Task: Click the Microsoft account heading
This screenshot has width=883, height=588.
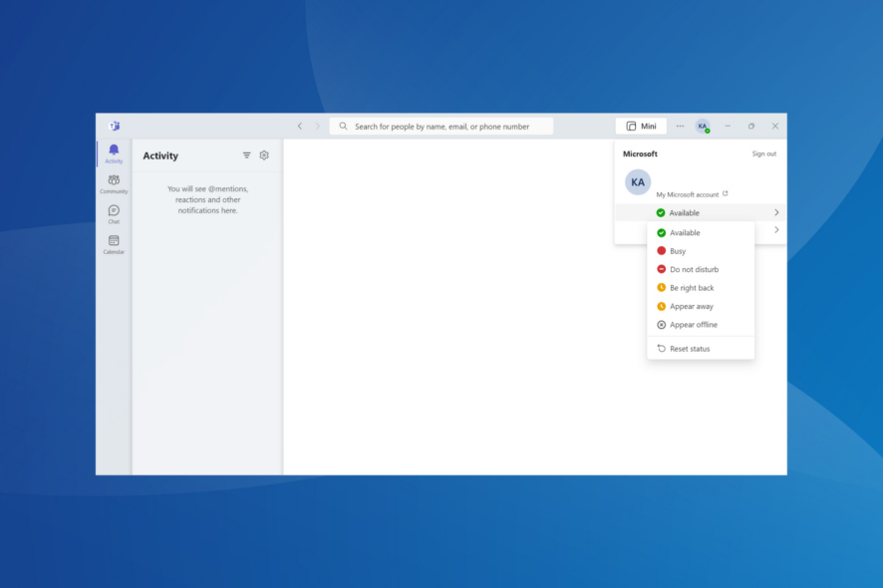Action: point(640,153)
